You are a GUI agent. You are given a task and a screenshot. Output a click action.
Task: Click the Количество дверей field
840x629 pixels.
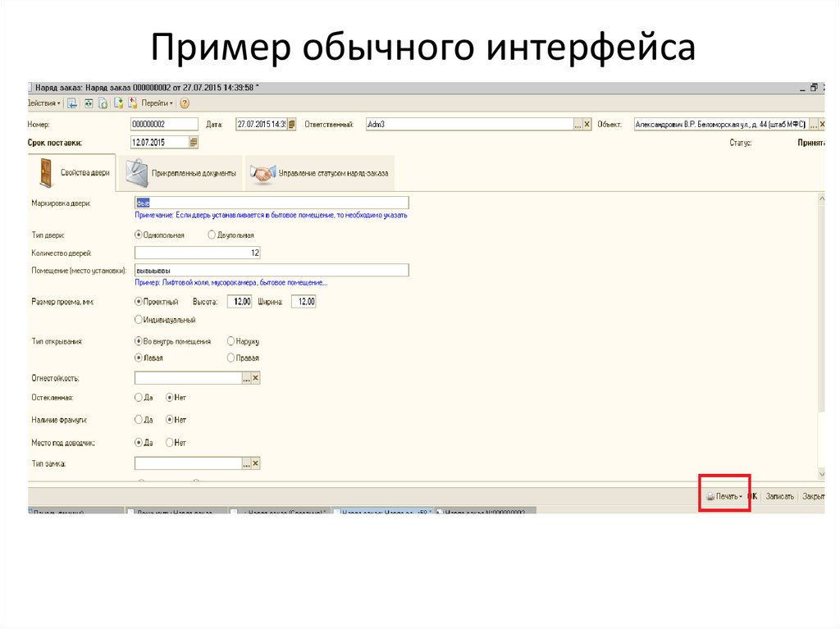click(x=197, y=253)
